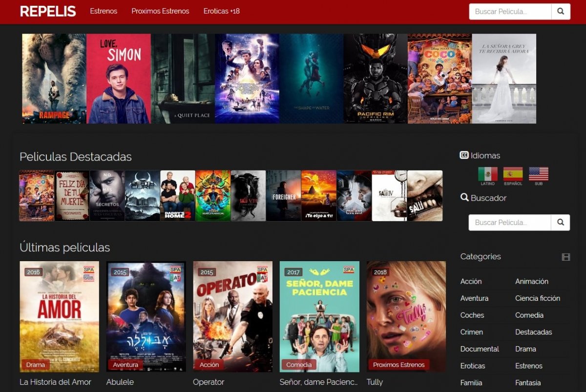Select the Thor Ragnarok thumbnail
The image size is (586, 392).
pyautogui.click(x=213, y=196)
